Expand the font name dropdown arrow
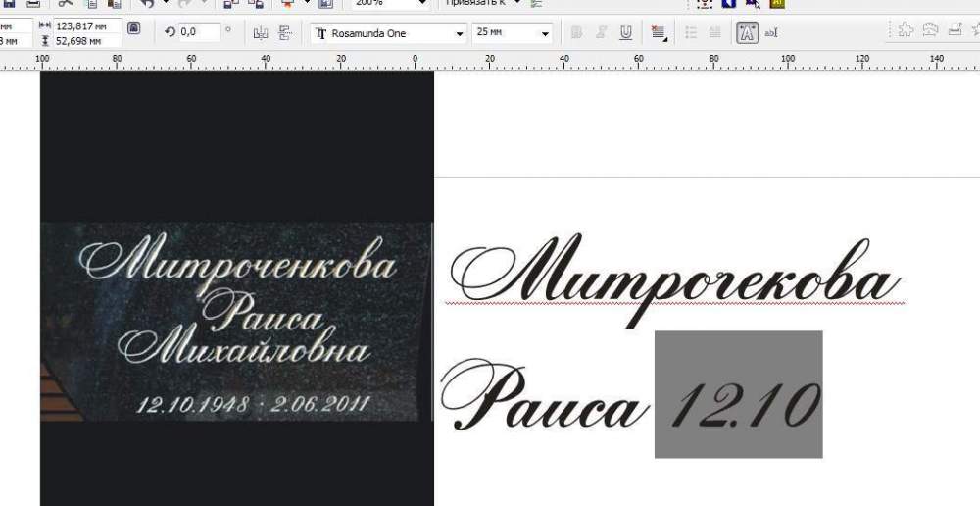This screenshot has height=506, width=980. tap(460, 33)
